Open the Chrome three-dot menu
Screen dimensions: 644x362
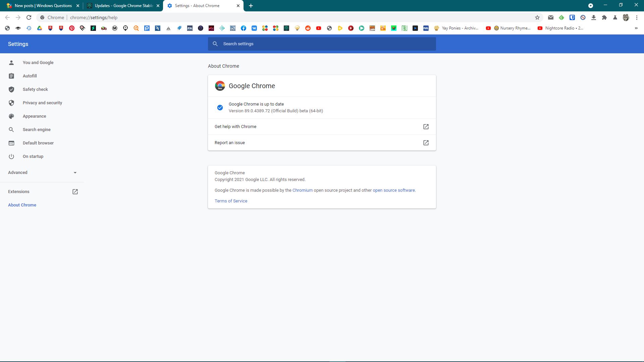[637, 17]
